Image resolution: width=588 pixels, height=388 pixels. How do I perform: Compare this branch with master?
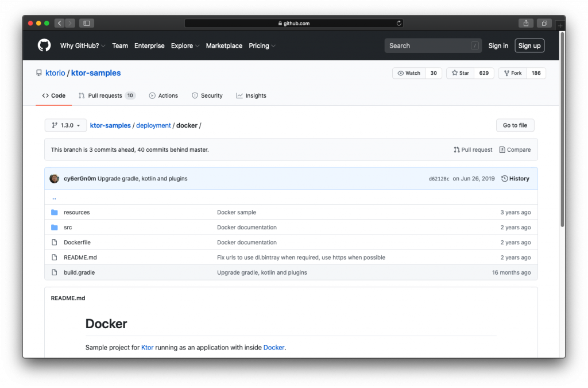coord(515,149)
